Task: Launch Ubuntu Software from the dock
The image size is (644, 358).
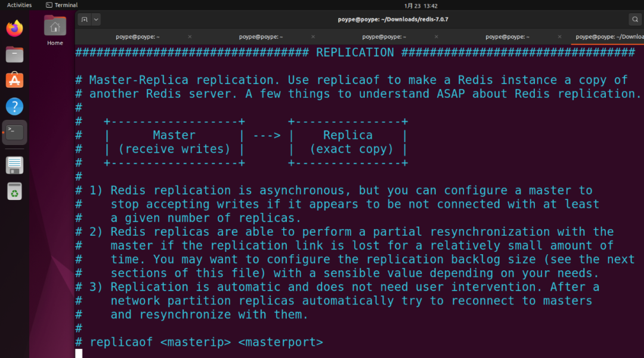Action: pos(14,81)
